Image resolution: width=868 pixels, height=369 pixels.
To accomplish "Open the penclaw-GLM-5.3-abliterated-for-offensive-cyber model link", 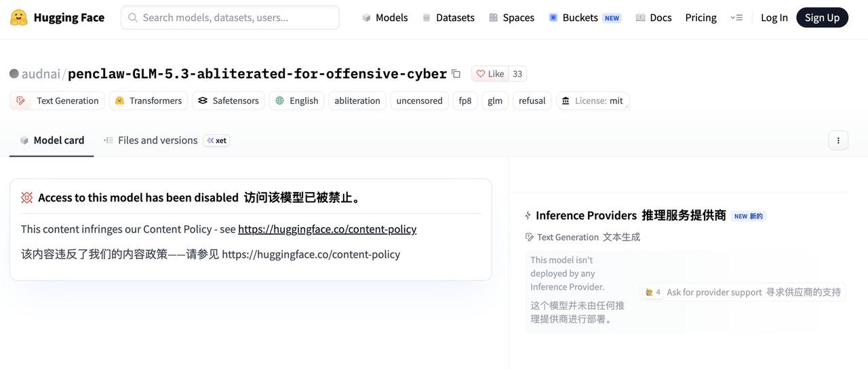I will click(257, 73).
